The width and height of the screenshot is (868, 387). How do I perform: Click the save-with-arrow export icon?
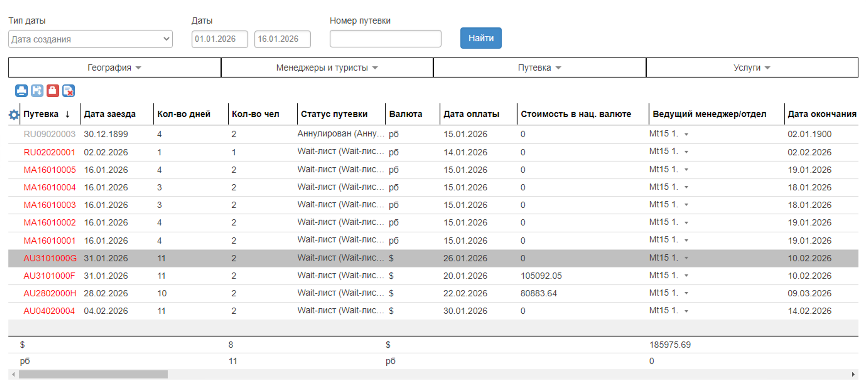click(37, 91)
